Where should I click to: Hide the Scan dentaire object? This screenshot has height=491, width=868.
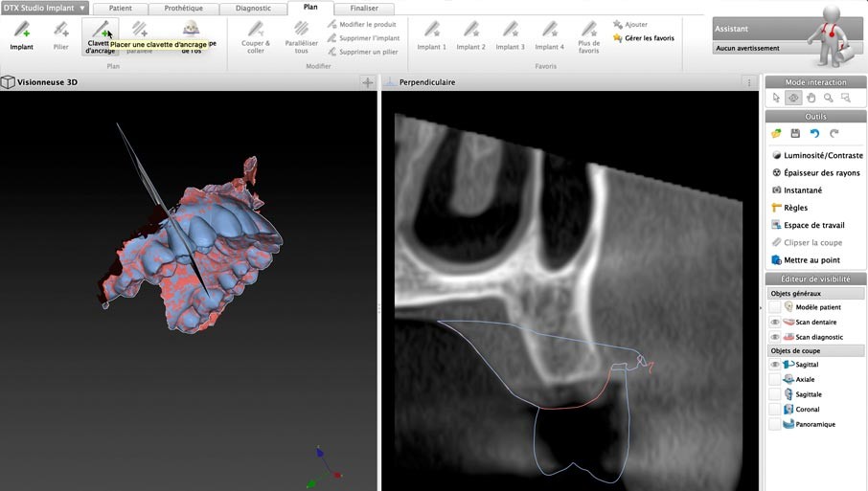[774, 323]
